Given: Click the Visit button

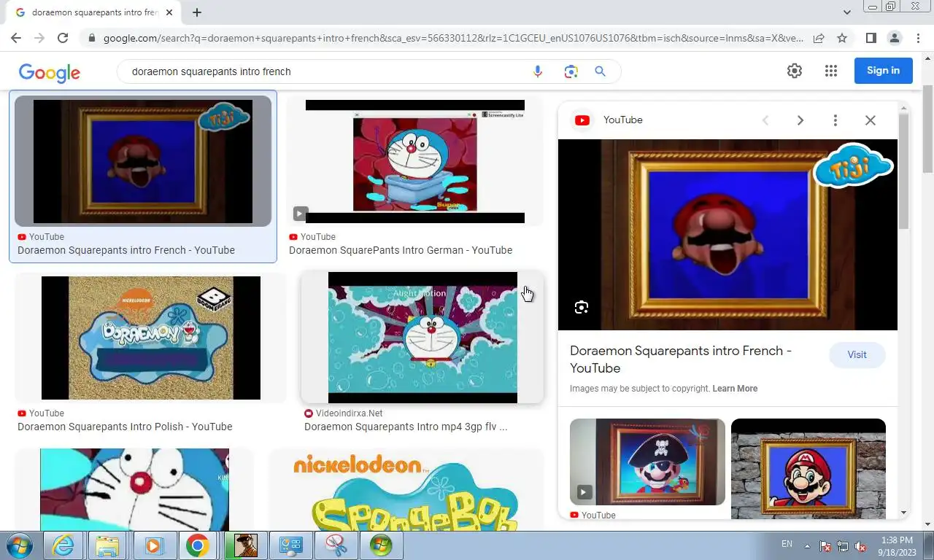Looking at the screenshot, I should click(857, 355).
